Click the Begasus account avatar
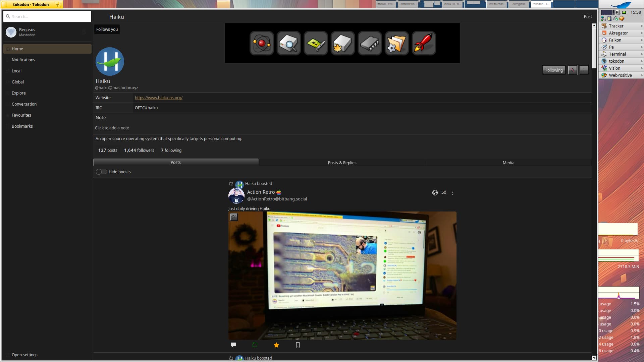Screen dimensions: 644x362 [x=11, y=32]
